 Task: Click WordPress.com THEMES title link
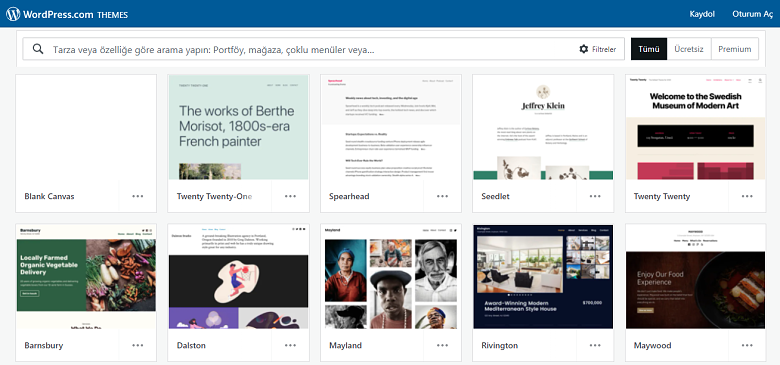point(75,14)
